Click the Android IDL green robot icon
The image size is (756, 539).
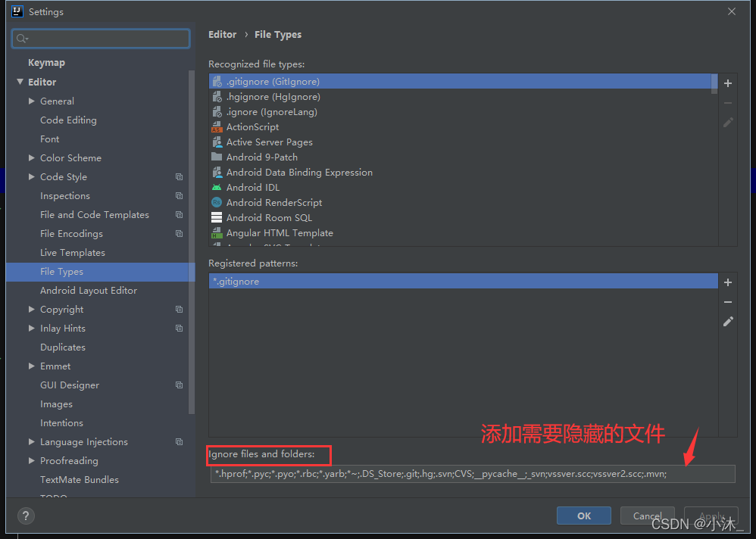click(217, 188)
